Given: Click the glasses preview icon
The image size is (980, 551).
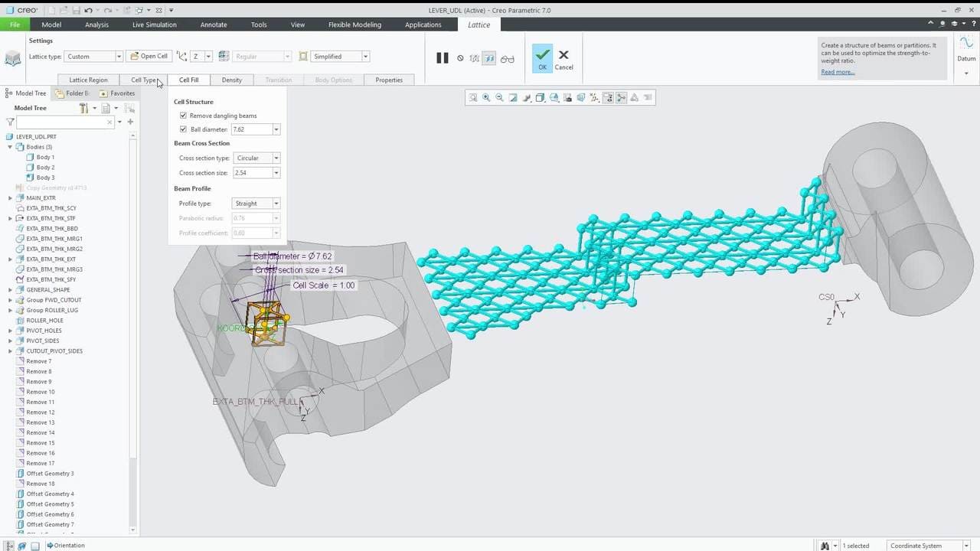Looking at the screenshot, I should (x=508, y=58).
